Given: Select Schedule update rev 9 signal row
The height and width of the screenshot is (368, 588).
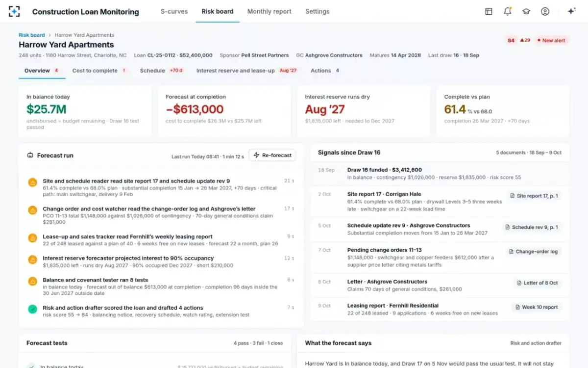Looking at the screenshot, I should (x=440, y=229).
